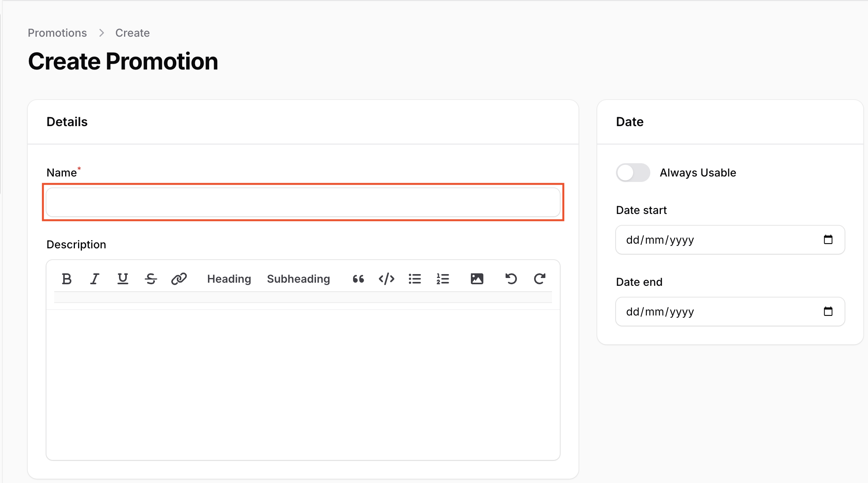Click the underline formatting icon

coord(123,279)
